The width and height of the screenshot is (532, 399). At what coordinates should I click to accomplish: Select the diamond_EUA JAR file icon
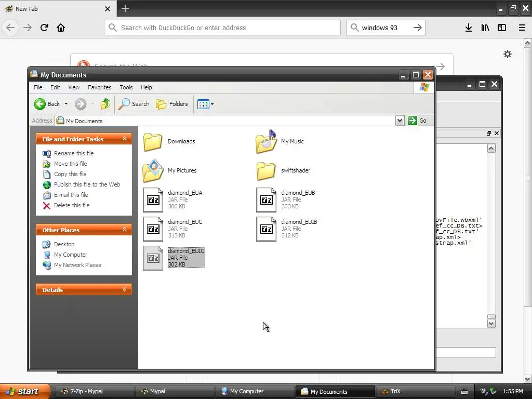click(x=153, y=200)
